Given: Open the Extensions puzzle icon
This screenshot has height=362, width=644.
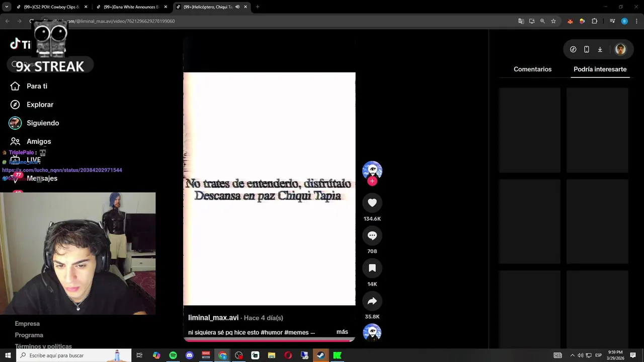Looking at the screenshot, I should click(595, 21).
